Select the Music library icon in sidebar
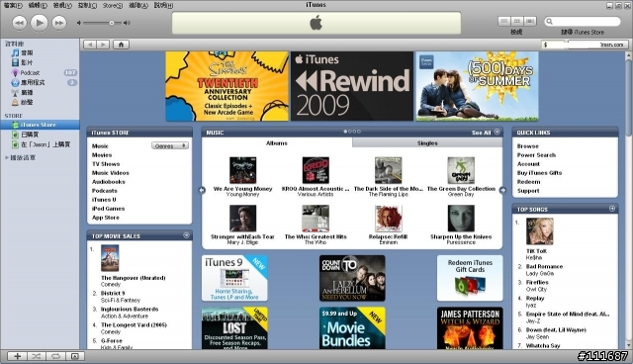 pyautogui.click(x=16, y=52)
